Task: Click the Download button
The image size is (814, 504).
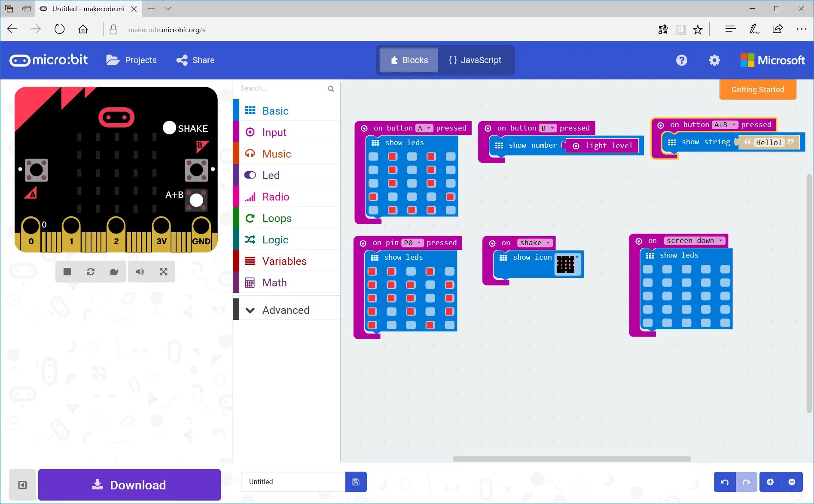Action: (x=129, y=485)
